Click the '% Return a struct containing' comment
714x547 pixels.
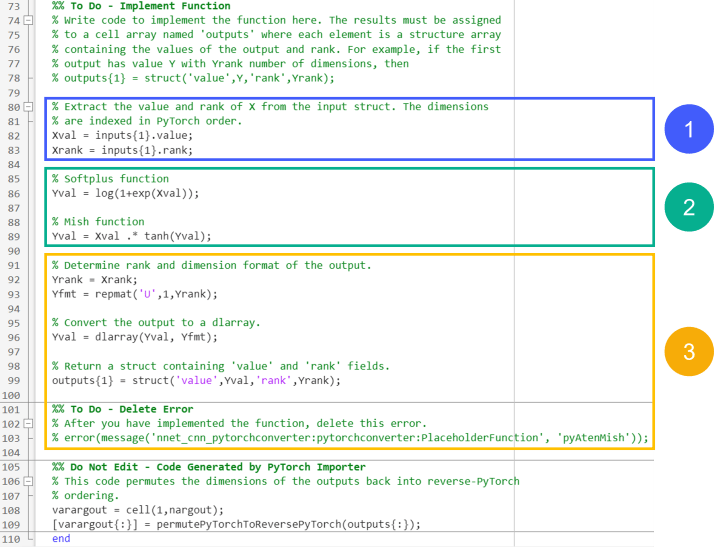click(221, 366)
